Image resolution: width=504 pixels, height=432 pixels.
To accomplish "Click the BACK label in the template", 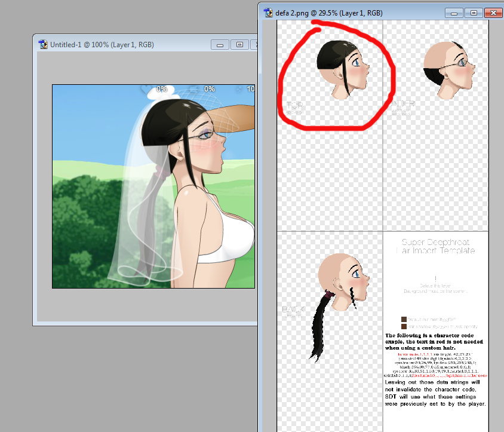I will click(292, 310).
